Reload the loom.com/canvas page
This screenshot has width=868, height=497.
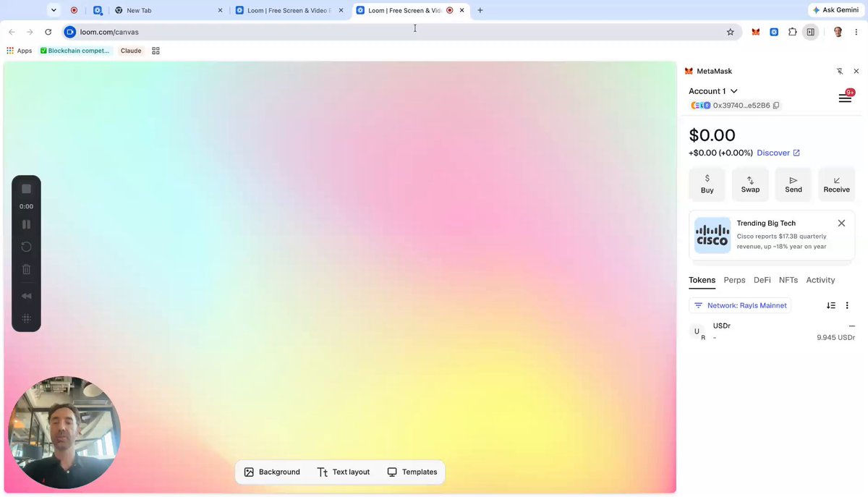(x=48, y=32)
